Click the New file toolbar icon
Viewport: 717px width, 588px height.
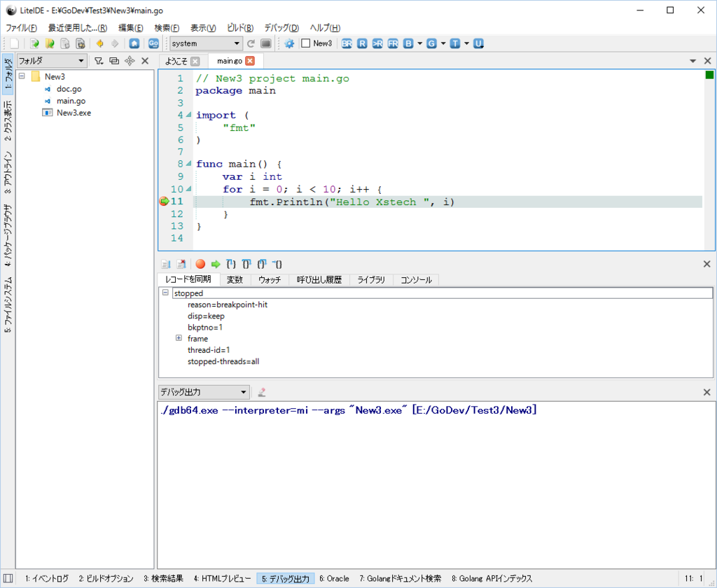coord(15,43)
